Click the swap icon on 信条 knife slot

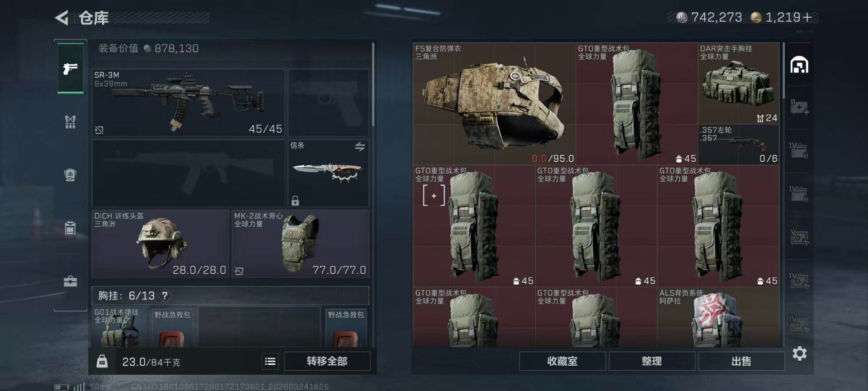tap(360, 147)
